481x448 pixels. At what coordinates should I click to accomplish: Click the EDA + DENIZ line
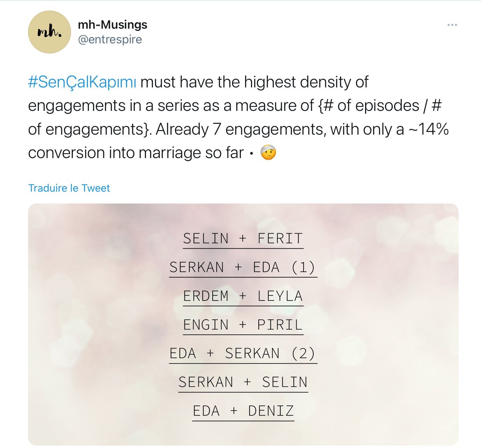point(243,411)
